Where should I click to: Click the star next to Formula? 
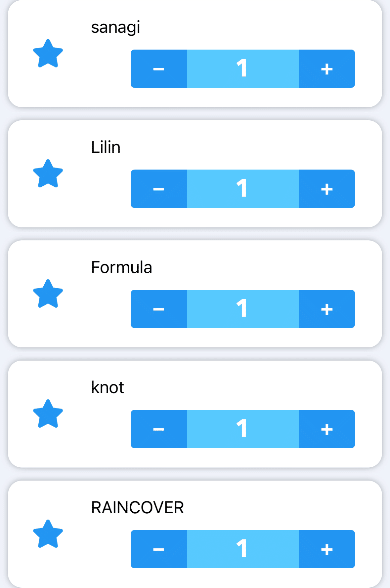coord(48,294)
